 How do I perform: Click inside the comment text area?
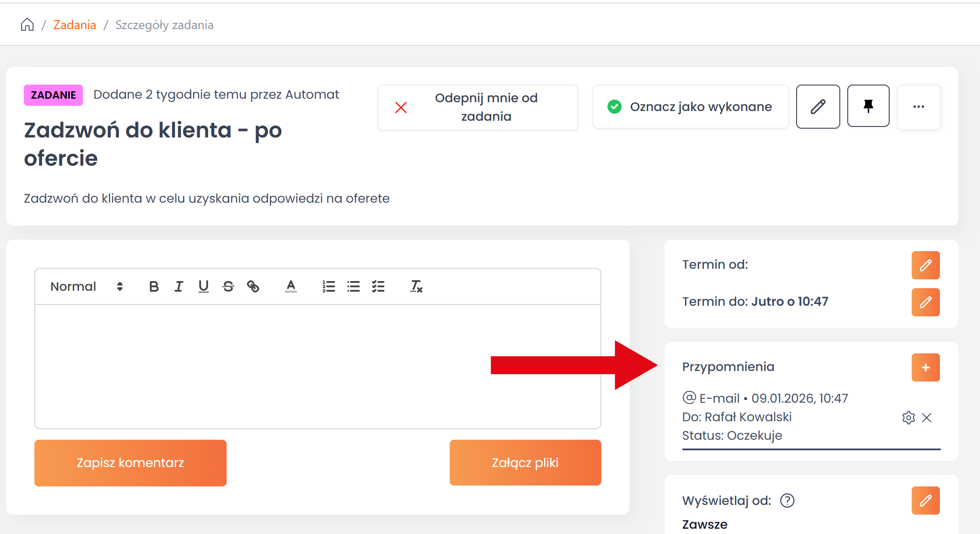[317, 366]
